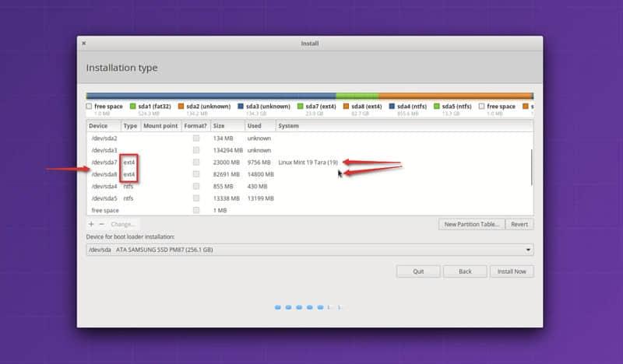This screenshot has width=623, height=364.
Task: Select the /dev/sda8 row
Action: [310, 174]
